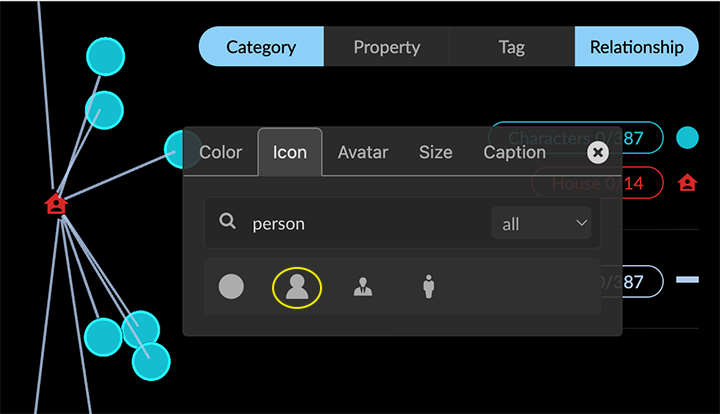Viewport: 720px width, 414px height.
Task: Switch to the Size tab
Action: 435,152
